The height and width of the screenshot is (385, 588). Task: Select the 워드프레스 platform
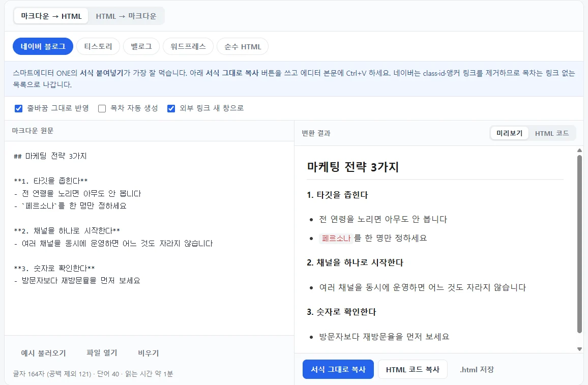tap(188, 46)
